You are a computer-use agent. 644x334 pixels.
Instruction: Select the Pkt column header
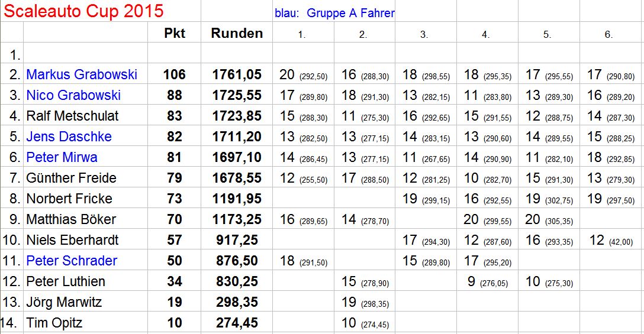pos(175,33)
